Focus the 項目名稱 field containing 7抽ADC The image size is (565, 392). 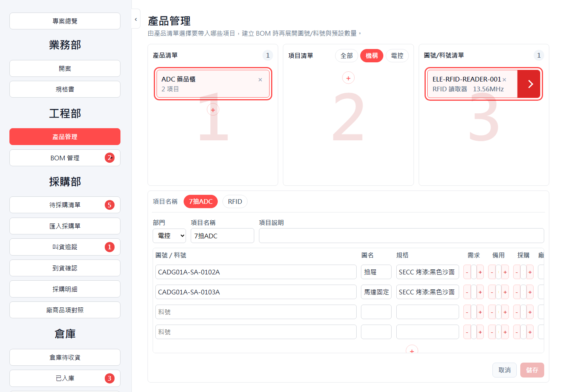pyautogui.click(x=222, y=236)
